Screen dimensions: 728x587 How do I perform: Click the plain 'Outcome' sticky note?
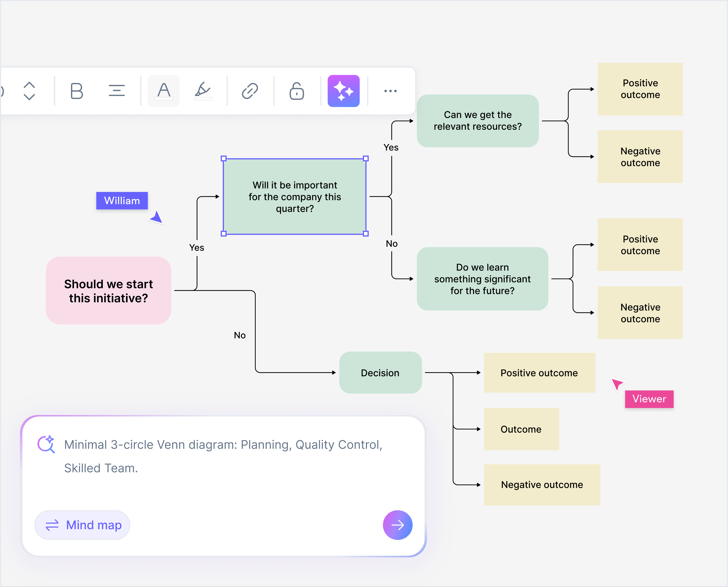[521, 429]
